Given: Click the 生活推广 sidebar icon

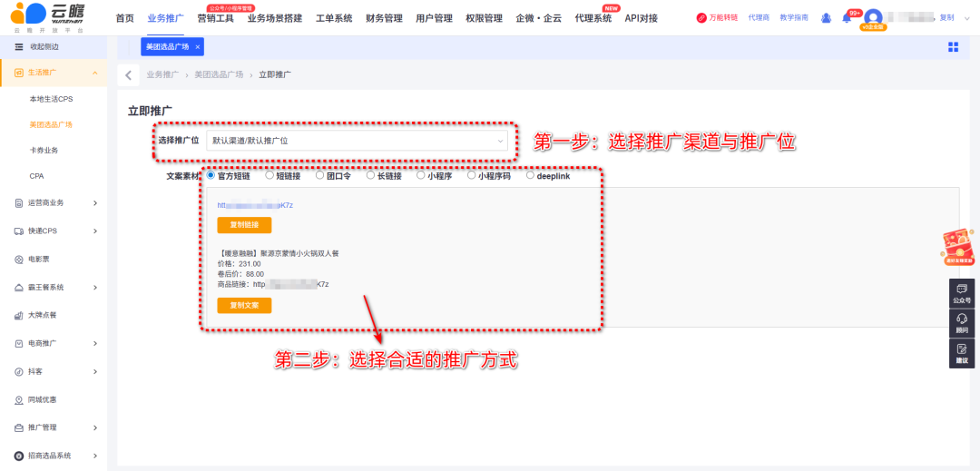Looking at the screenshot, I should click(19, 74).
